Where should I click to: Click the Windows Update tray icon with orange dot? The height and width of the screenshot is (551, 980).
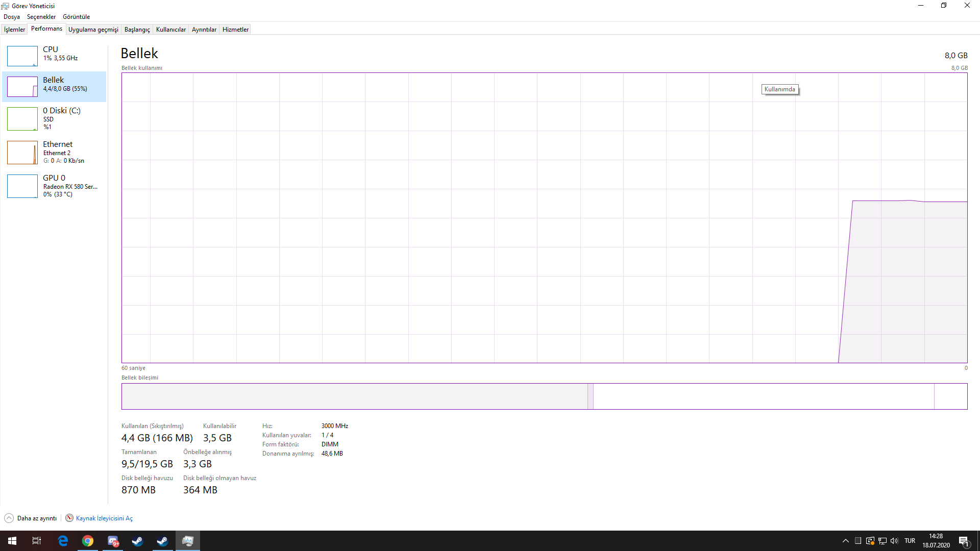click(x=870, y=541)
